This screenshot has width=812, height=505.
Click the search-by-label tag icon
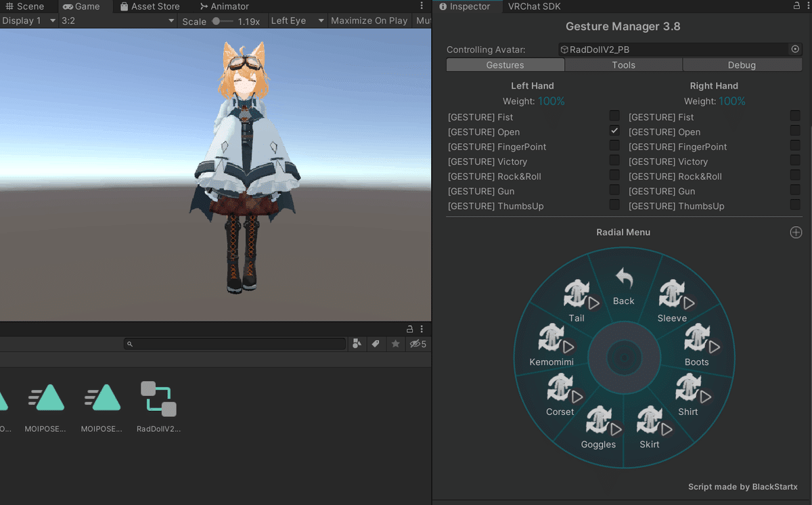pos(376,344)
